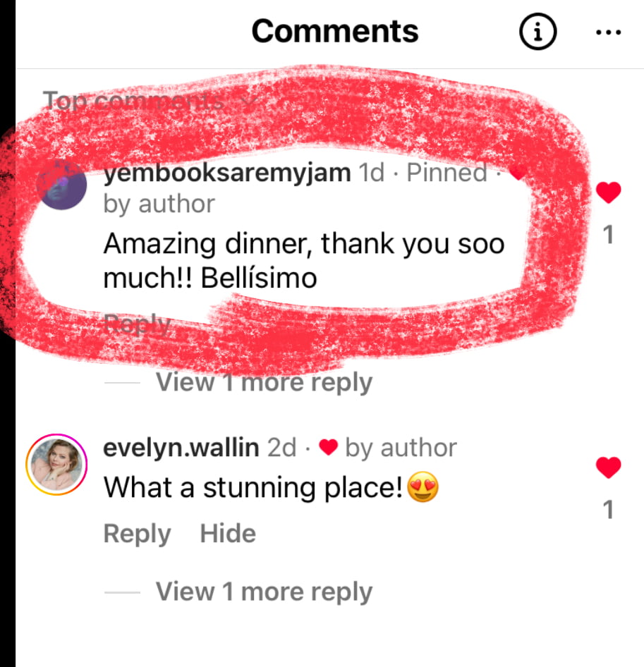Click the small heart after Pinned label
This screenshot has width=644, height=667.
(517, 172)
